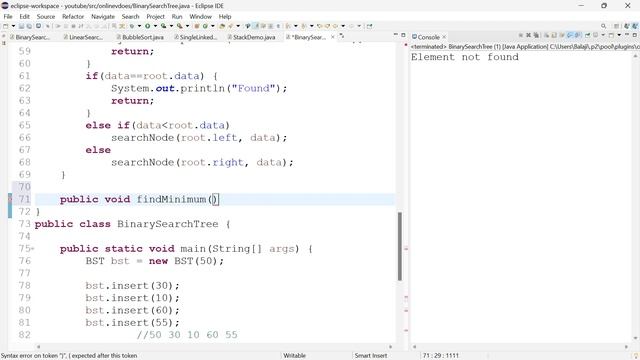Click the Clear Console icon

point(546,35)
